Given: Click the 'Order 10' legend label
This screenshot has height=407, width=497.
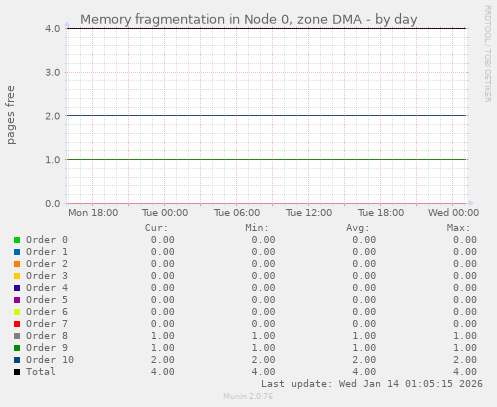Looking at the screenshot, I should 50,360.
